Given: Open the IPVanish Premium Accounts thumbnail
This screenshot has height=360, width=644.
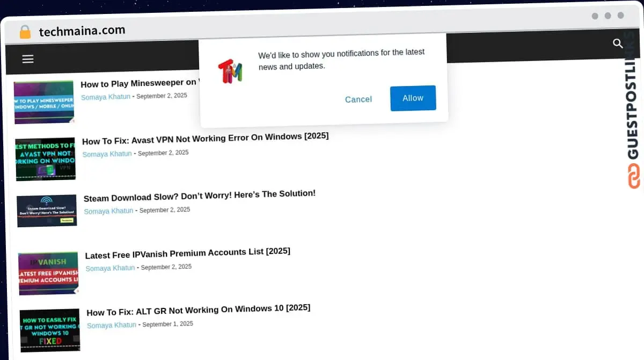Looking at the screenshot, I should (x=48, y=273).
